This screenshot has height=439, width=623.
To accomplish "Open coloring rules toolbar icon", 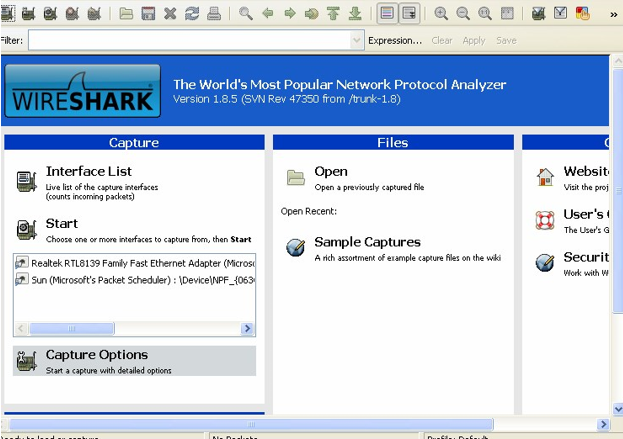I will click(x=582, y=14).
